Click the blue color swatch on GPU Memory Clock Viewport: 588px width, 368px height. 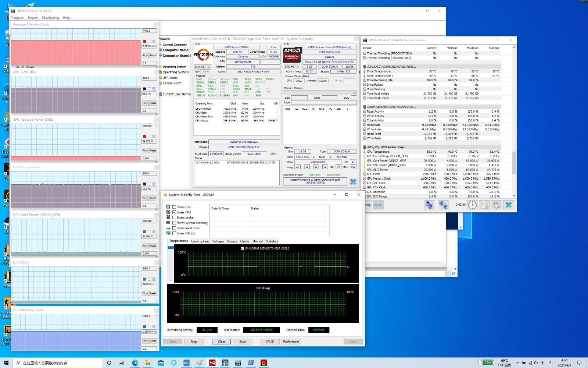pyautogui.click(x=144, y=327)
